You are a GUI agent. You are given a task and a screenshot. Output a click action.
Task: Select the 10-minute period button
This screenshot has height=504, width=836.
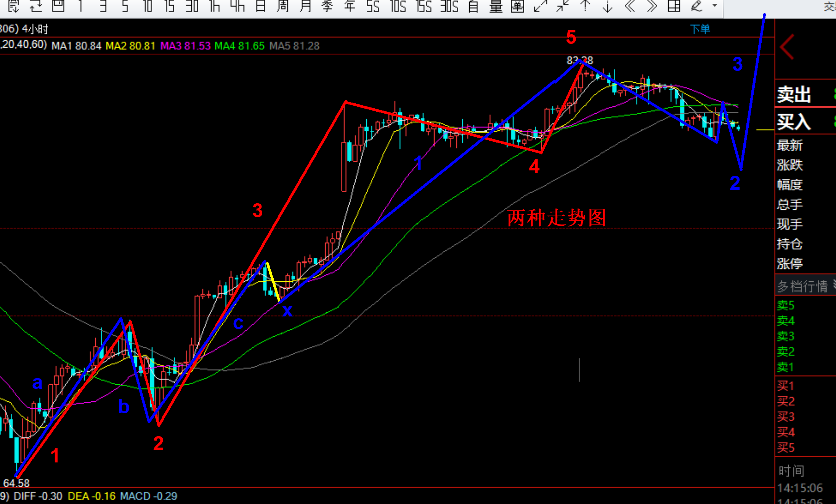(147, 6)
